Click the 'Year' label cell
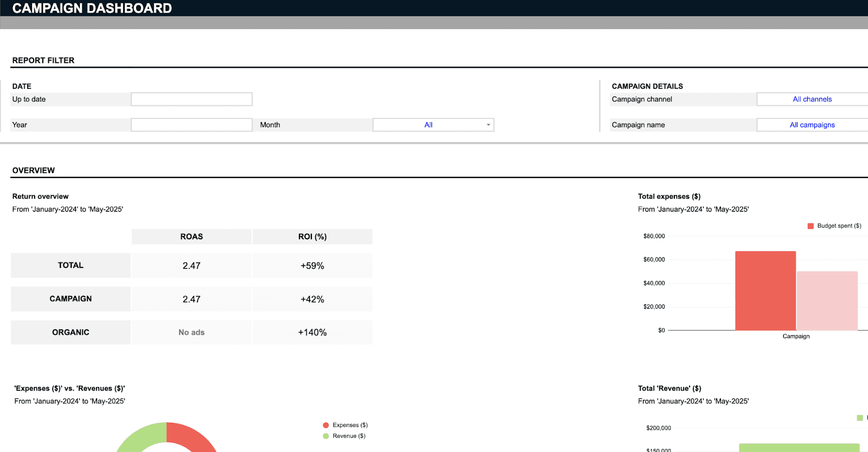The width and height of the screenshot is (868, 452). (71, 125)
